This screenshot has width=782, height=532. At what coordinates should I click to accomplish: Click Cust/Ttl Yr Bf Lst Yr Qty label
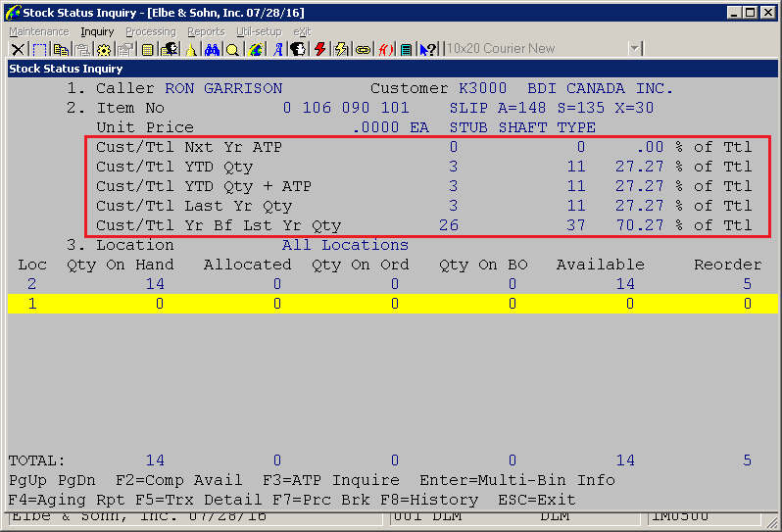pos(219,225)
